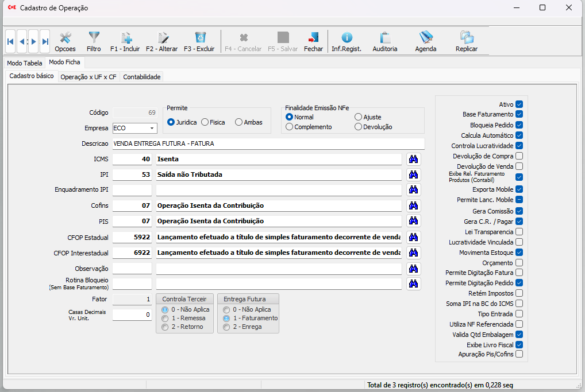This screenshot has height=392, width=585.
Task: Enable the Devolução de Compra checkbox
Action: (x=519, y=156)
